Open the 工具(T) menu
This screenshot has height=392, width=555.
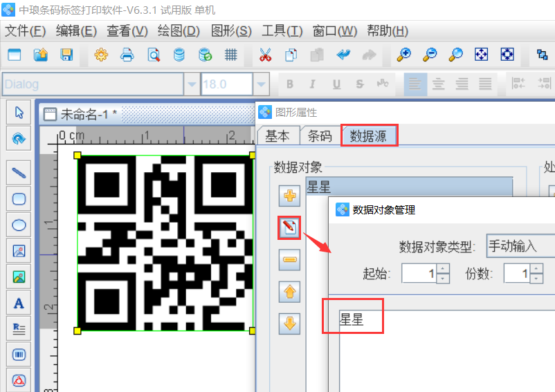click(282, 31)
